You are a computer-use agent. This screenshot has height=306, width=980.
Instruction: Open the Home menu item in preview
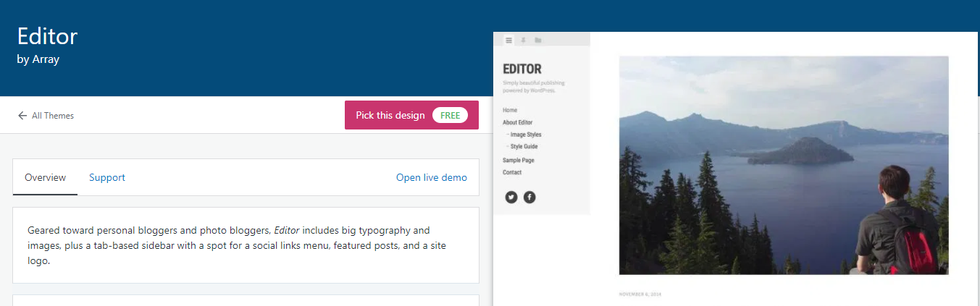pos(510,110)
